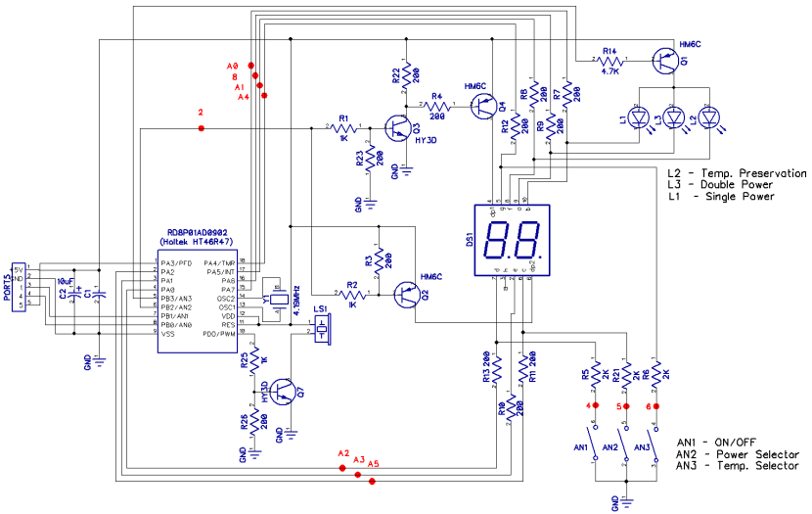
Task: Toggle the AN1 ON/OFF switch
Action: tap(594, 437)
